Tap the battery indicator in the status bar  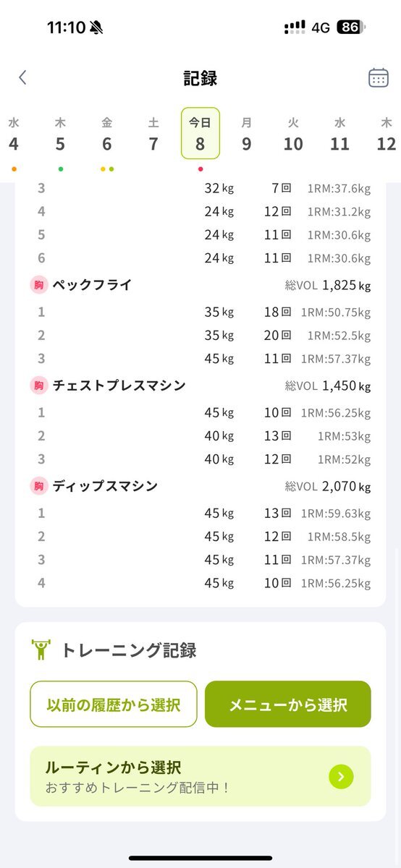point(350,27)
